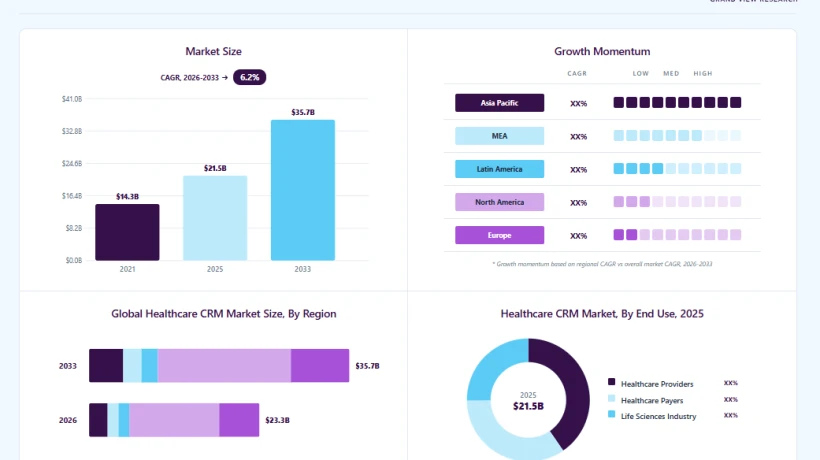Screen dimensions: 820x460
Task: Click the $35.7B label beside 2033 stacked bar
Action: (x=367, y=366)
